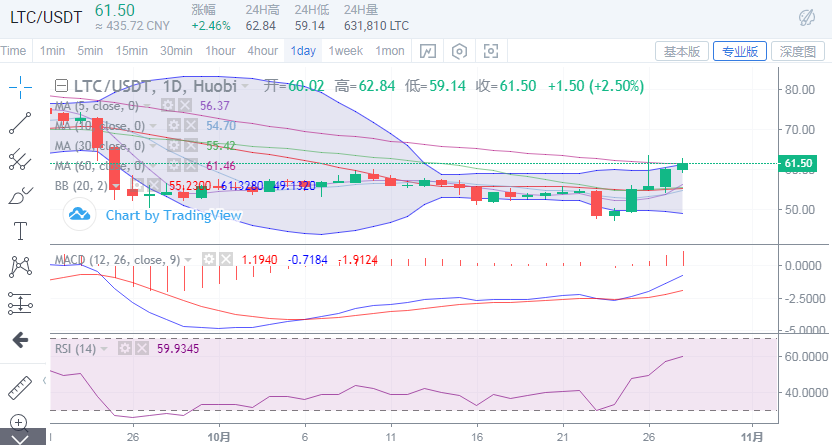This screenshot has height=445, width=832.
Task: Select the trend line drawing tool
Action: tap(20, 123)
